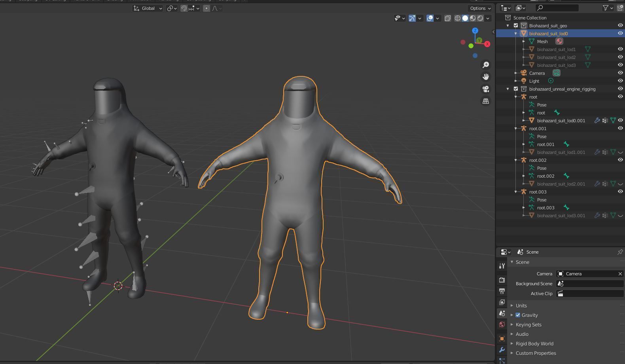The width and height of the screenshot is (625, 364).
Task: Toggle X-ray mode icon
Action: coord(448,18)
